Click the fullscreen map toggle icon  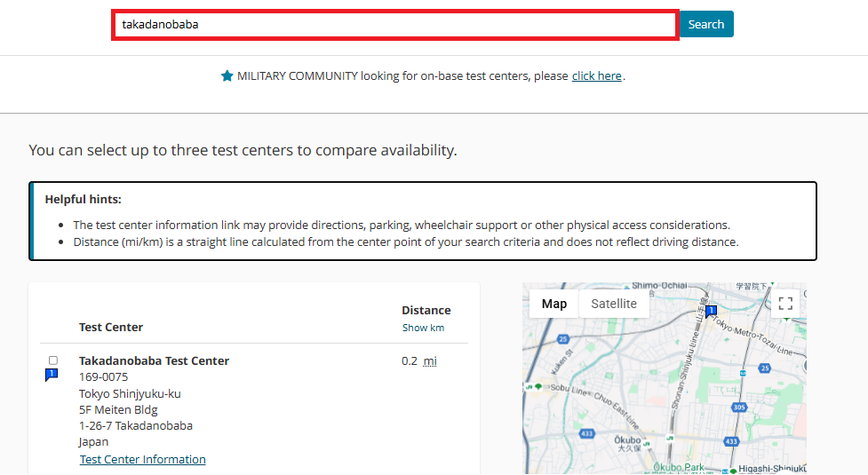tap(784, 304)
